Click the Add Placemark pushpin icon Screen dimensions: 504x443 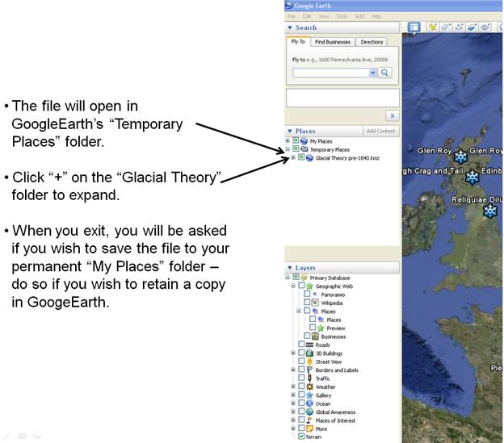[433, 27]
